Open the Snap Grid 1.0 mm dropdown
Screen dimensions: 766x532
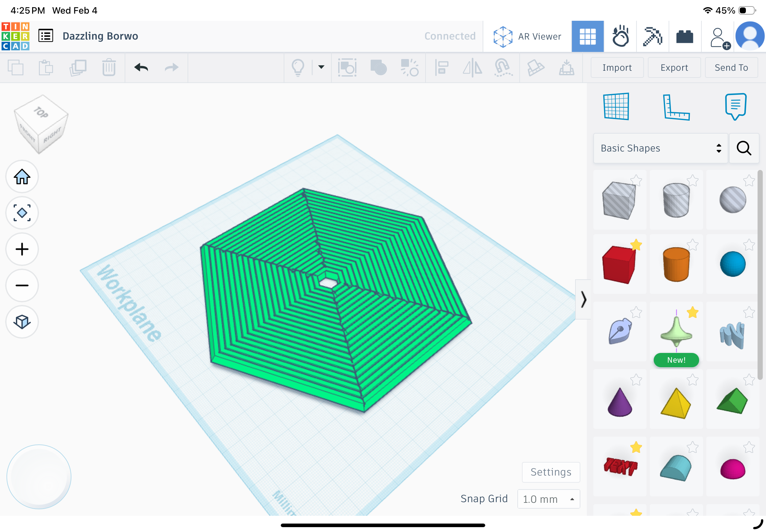click(549, 499)
